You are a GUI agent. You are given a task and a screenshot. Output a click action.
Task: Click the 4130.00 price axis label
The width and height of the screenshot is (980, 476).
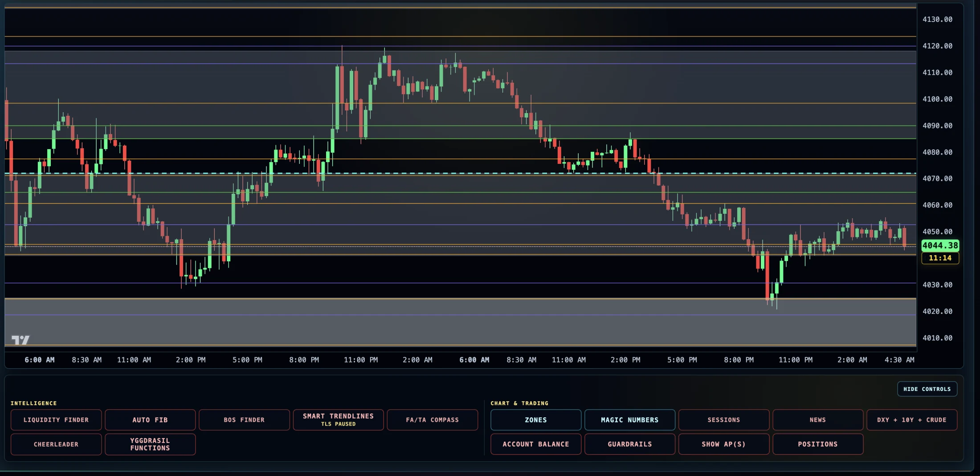[x=937, y=19]
